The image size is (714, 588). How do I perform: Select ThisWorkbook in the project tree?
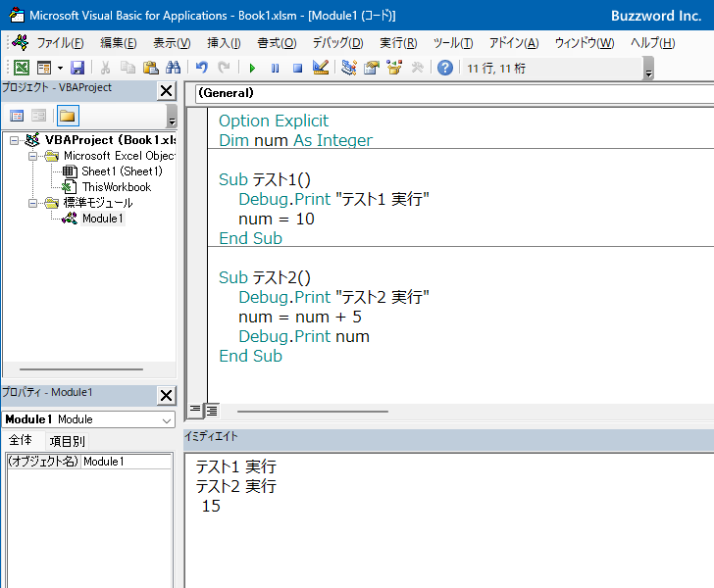(x=117, y=187)
